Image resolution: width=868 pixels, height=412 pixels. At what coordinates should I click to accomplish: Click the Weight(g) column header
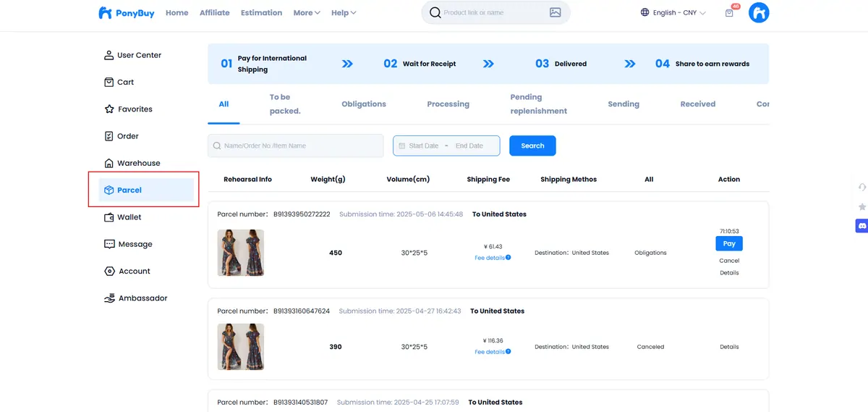click(328, 180)
